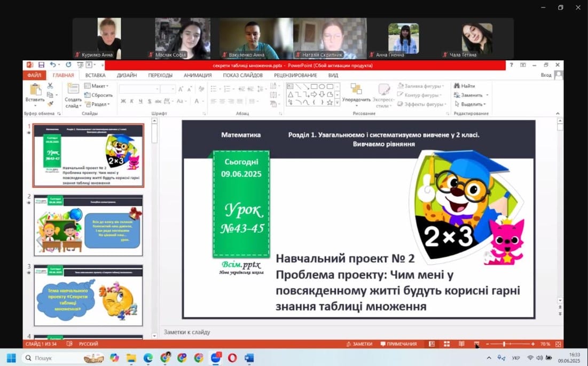Open the Раздел section dropdown
Viewport: 588px width, 366px height.
98,104
